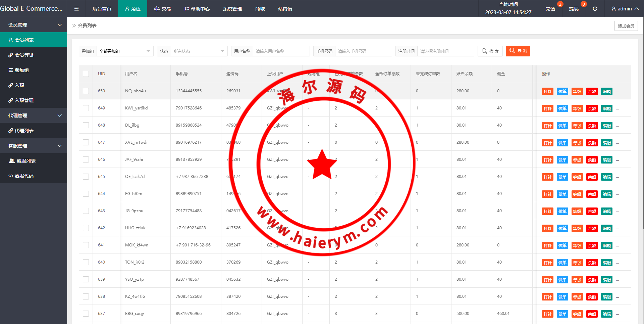
Task: Click the sidebar collapse hamburger icon
Action: 76,9
